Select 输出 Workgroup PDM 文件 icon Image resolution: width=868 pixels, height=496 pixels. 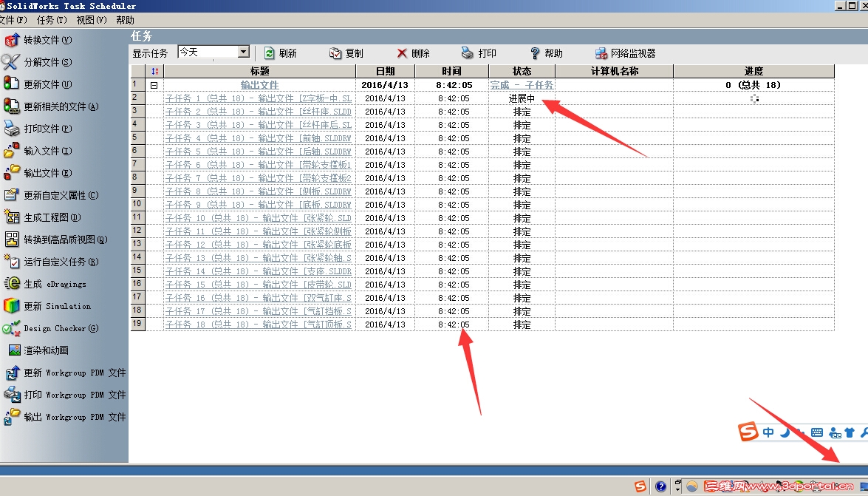(x=12, y=416)
